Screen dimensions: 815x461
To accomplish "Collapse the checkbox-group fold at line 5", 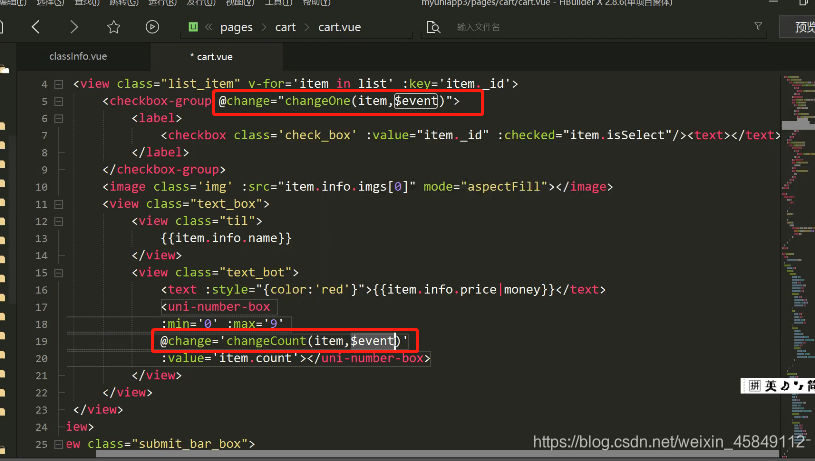I will click(59, 101).
